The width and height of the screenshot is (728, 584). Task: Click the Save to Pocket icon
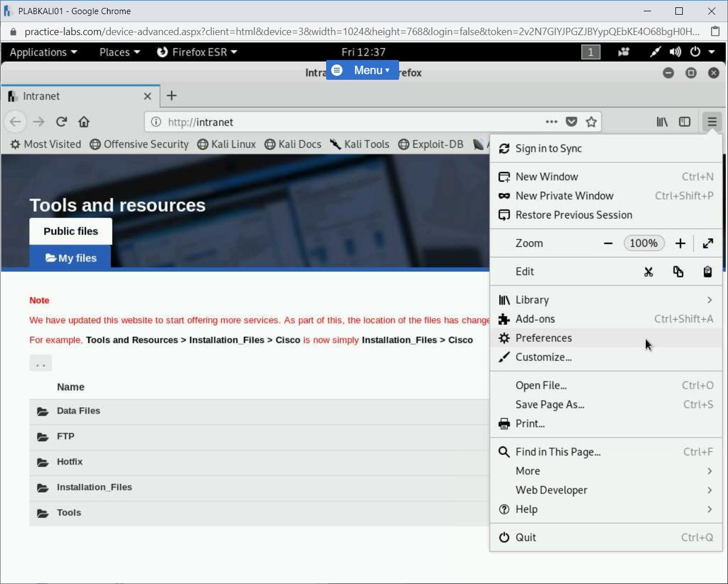572,122
